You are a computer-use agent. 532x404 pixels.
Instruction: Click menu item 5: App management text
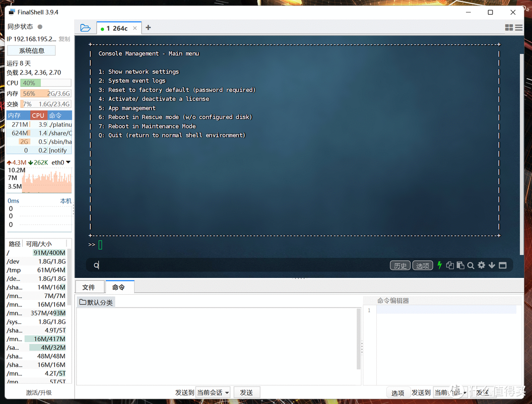pos(127,108)
